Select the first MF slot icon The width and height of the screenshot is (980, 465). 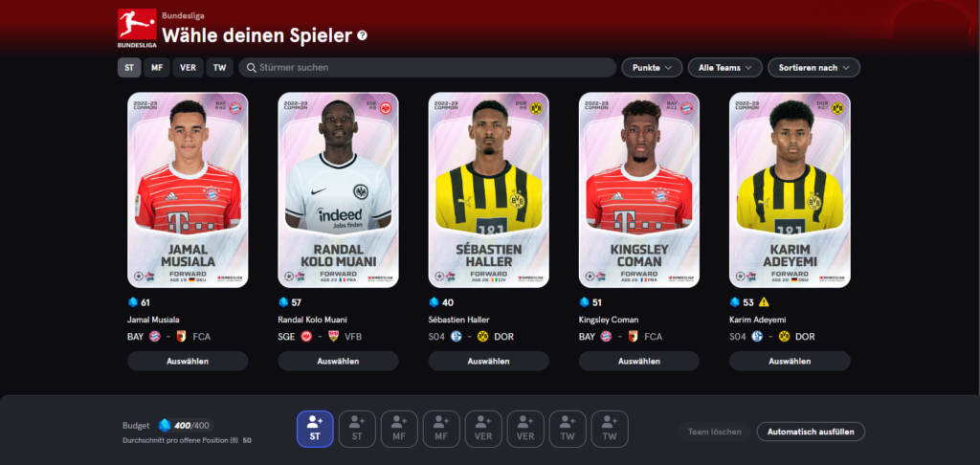click(399, 429)
